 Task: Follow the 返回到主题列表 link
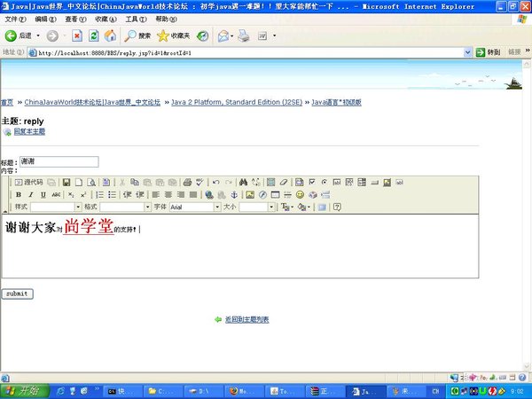coord(246,319)
